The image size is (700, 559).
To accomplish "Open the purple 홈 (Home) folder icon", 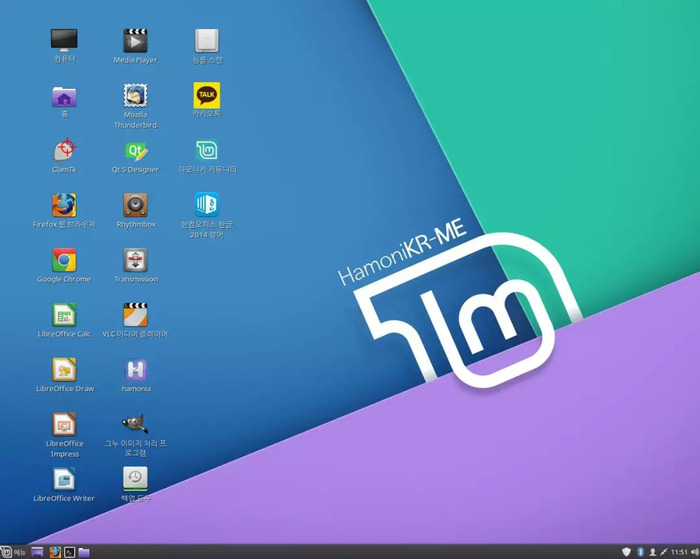I will (64, 96).
